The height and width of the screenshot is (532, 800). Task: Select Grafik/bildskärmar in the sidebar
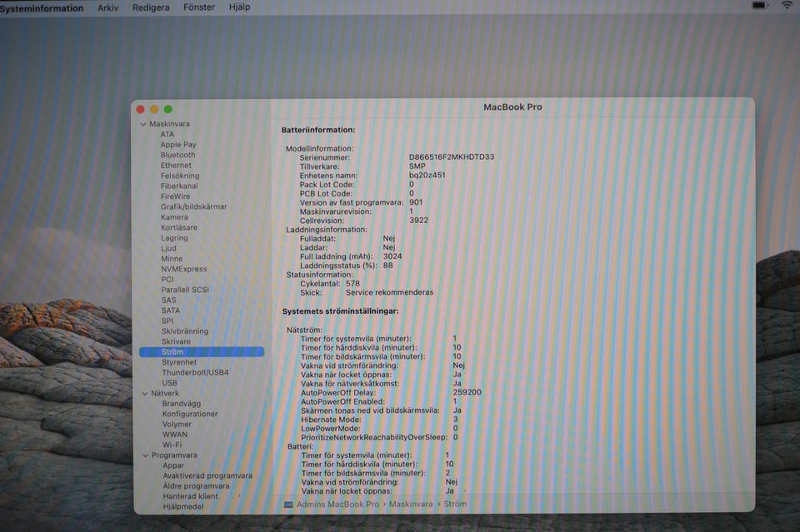click(194, 206)
